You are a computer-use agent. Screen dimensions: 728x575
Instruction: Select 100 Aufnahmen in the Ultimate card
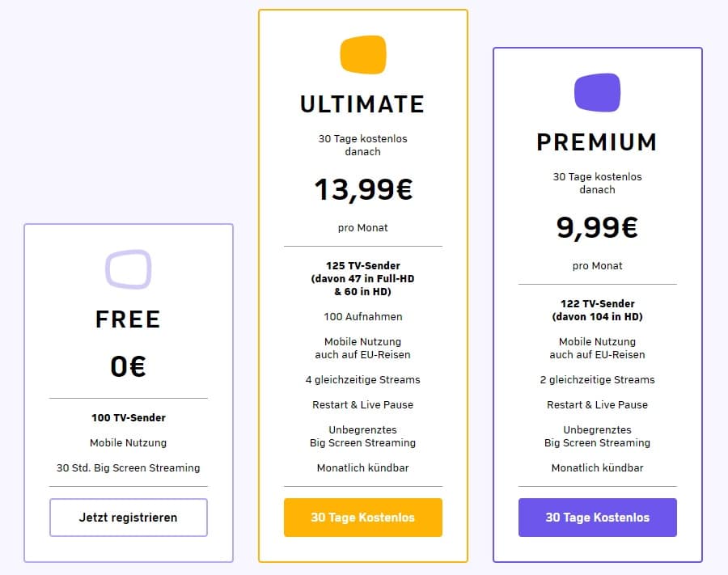(x=362, y=317)
